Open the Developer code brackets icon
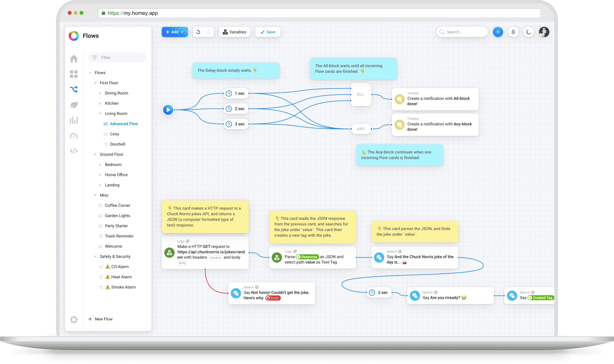The image size is (614, 364). coord(74,151)
